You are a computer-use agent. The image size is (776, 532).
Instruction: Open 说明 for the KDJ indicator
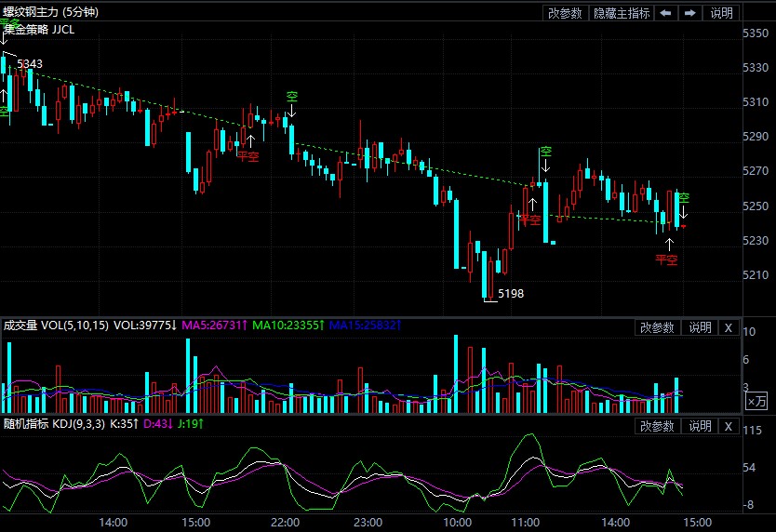tap(699, 426)
